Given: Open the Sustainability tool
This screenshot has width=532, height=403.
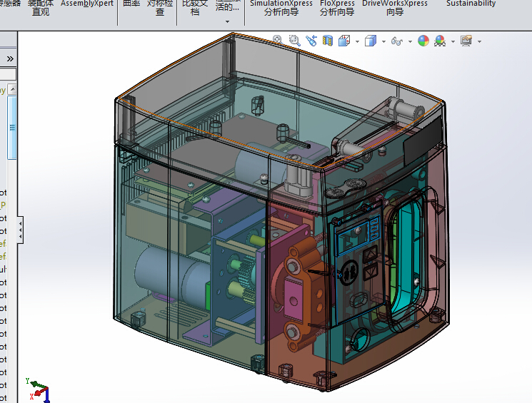Looking at the screenshot, I should (471, 4).
